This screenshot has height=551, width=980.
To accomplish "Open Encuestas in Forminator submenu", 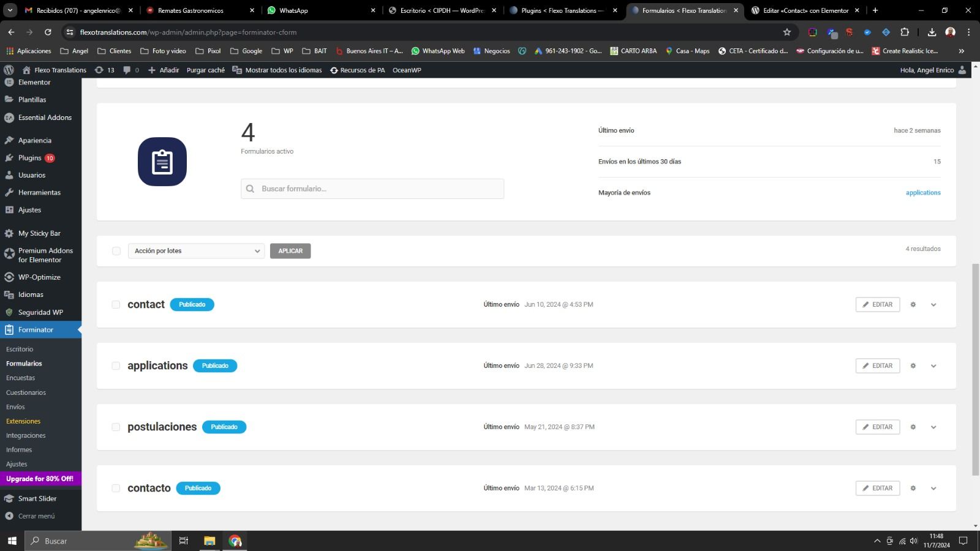I will (21, 378).
